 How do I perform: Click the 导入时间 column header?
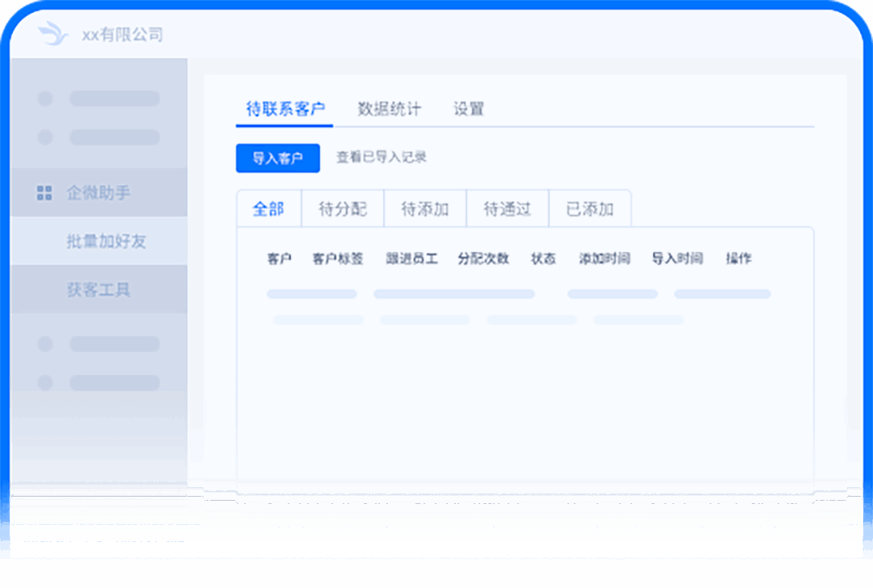(x=677, y=258)
